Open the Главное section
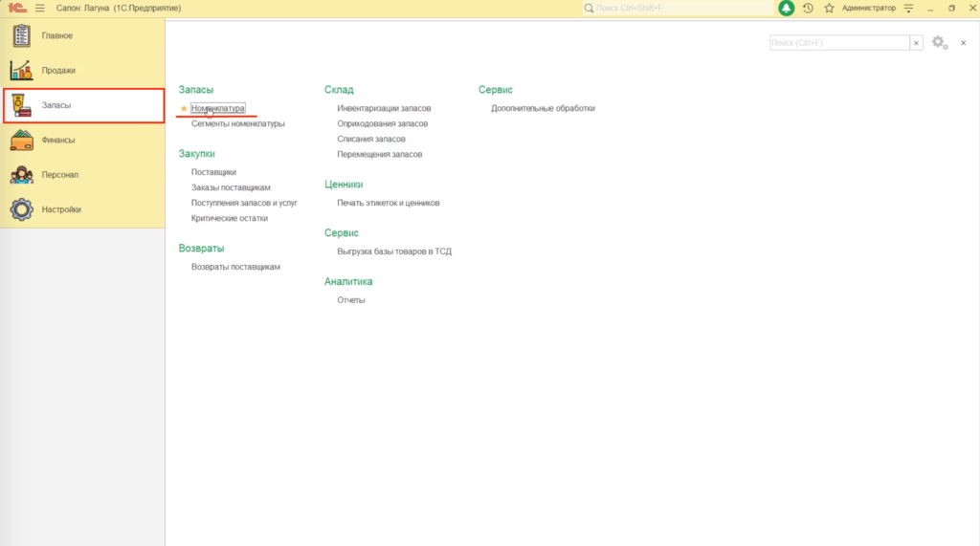980x546 pixels. click(x=84, y=35)
